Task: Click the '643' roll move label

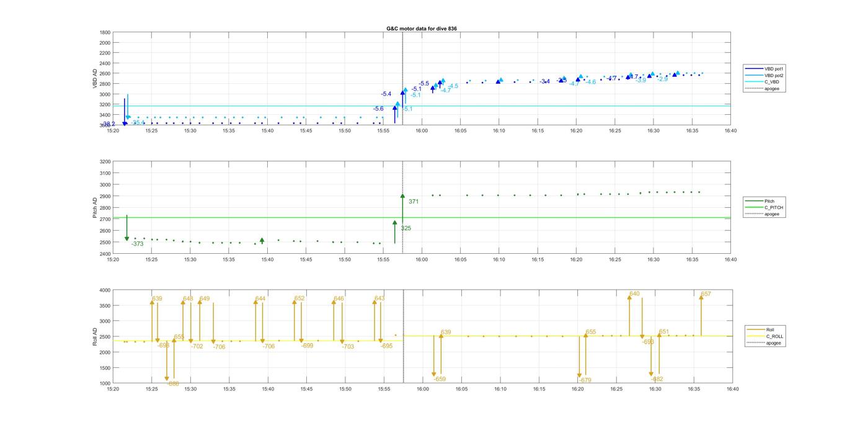Action: 379,298
